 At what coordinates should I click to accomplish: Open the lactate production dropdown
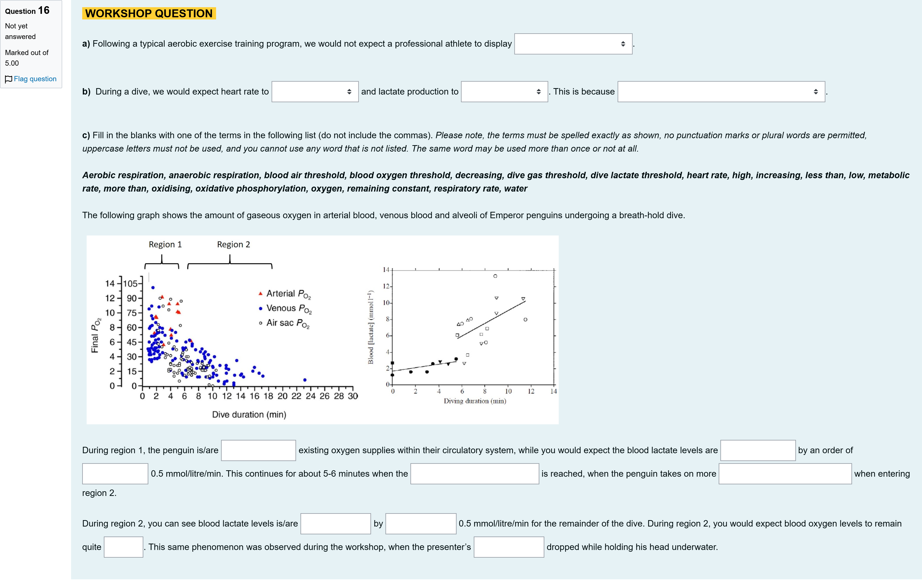504,92
